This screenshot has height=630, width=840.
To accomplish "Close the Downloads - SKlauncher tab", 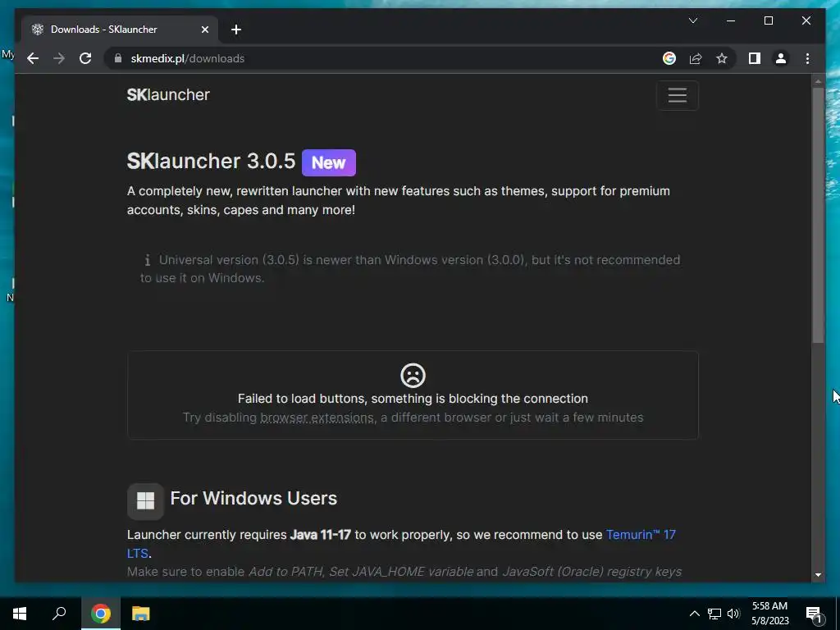I will pos(204,30).
